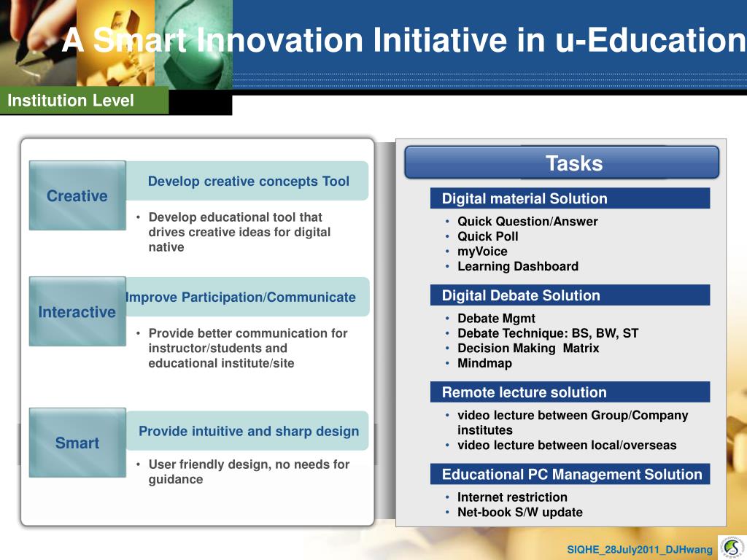
Task: Click the institution logo in the corner
Action: (732, 548)
